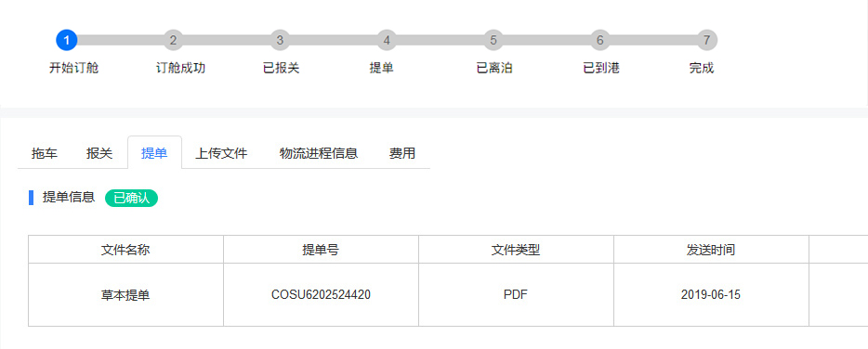This screenshot has width=868, height=349.
Task: Click step 3 circle 已报关
Action: [280, 40]
